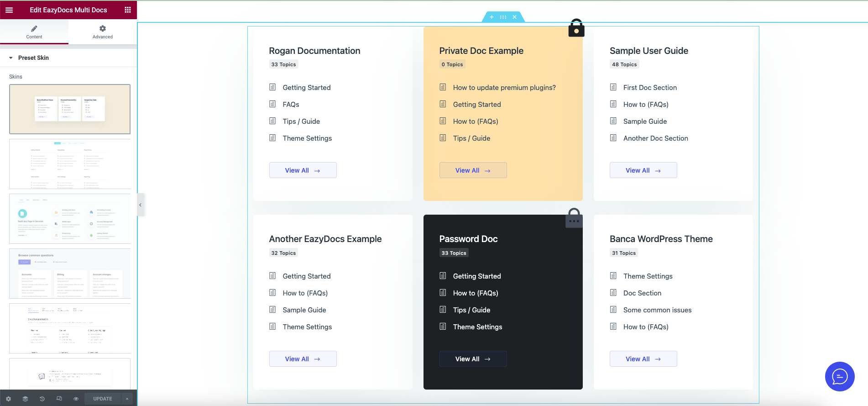Select the fifth skin thumbnail below Browse questions
Screen dimensions: 868x406
pos(70,328)
